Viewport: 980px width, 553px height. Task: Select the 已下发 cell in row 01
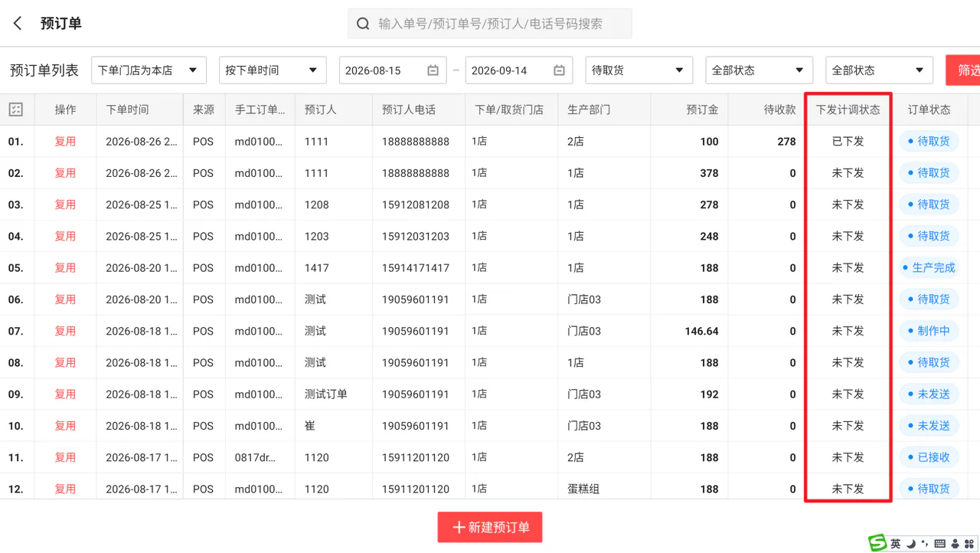click(848, 142)
